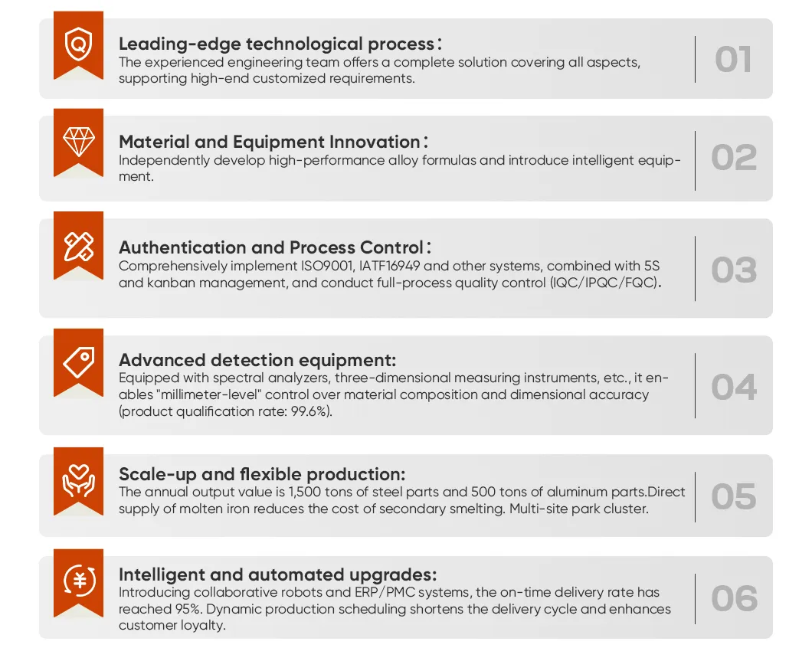Click the shield Q quality icon
The image size is (812, 648).
tap(78, 44)
